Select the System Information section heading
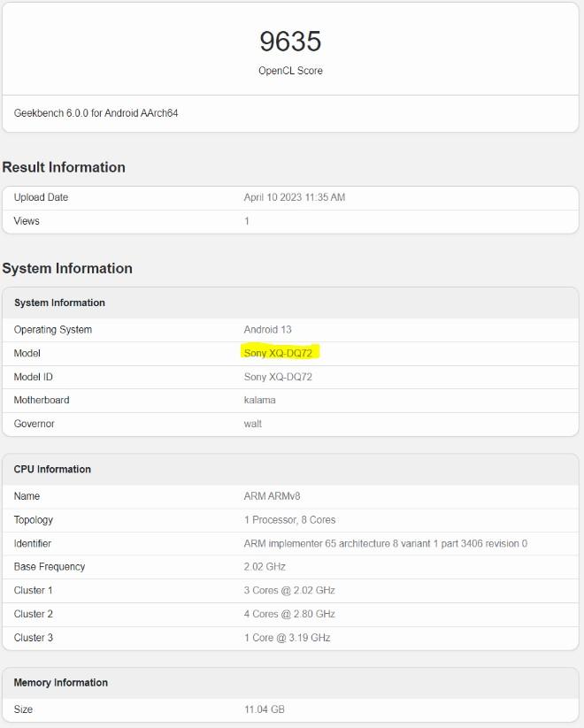The image size is (584, 728). pyautogui.click(x=67, y=268)
